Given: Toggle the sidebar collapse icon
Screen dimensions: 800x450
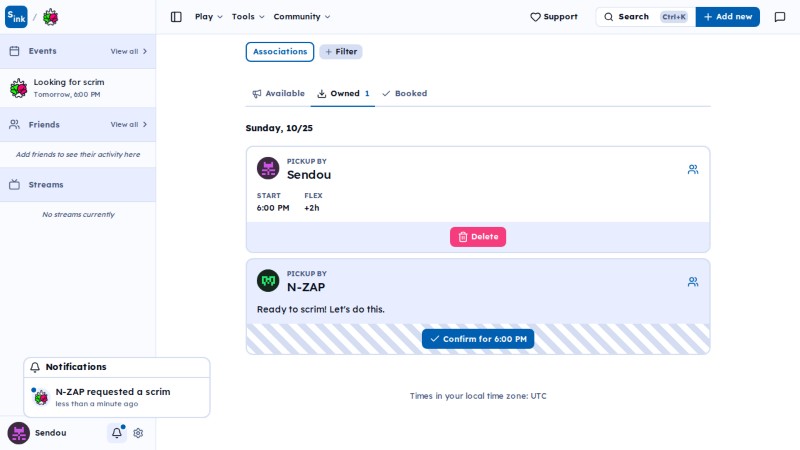Looking at the screenshot, I should pos(176,17).
